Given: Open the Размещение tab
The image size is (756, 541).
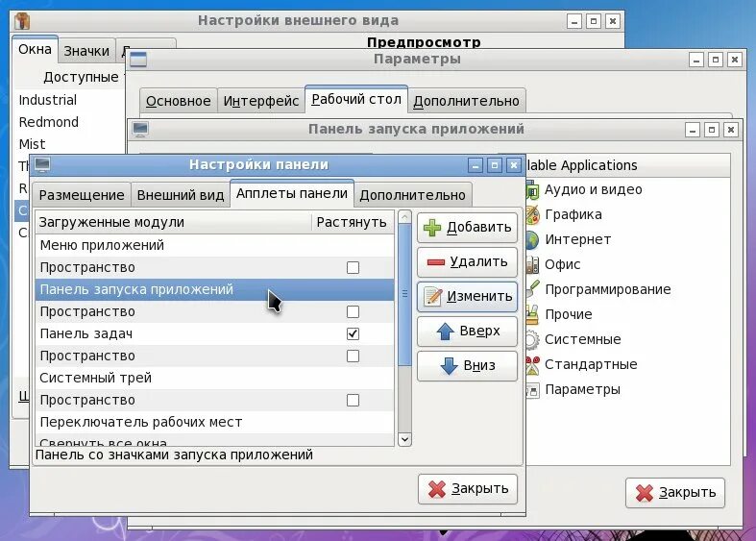Looking at the screenshot, I should pyautogui.click(x=82, y=195).
